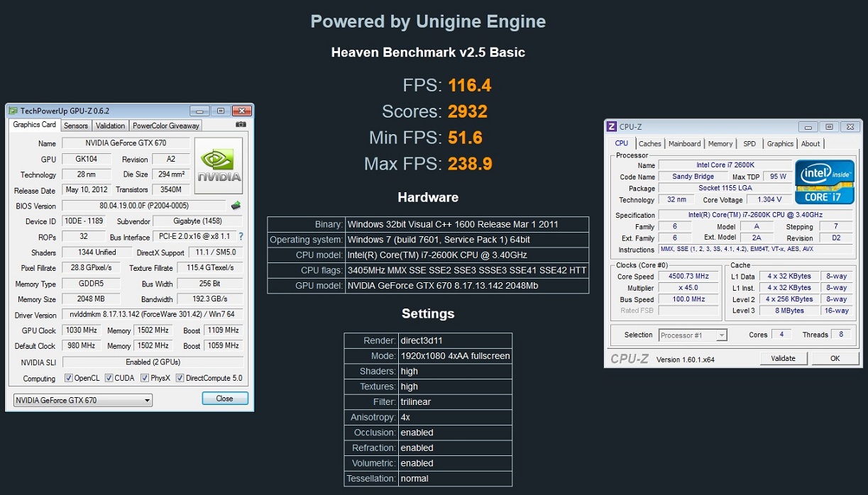Click the Max FPS value 238.9
This screenshot has width=868, height=495.
click(470, 164)
